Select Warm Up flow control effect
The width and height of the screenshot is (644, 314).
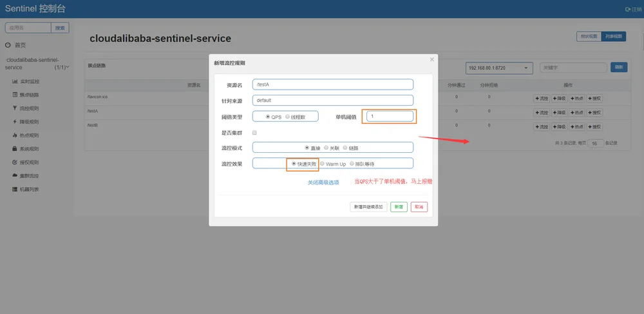point(323,164)
